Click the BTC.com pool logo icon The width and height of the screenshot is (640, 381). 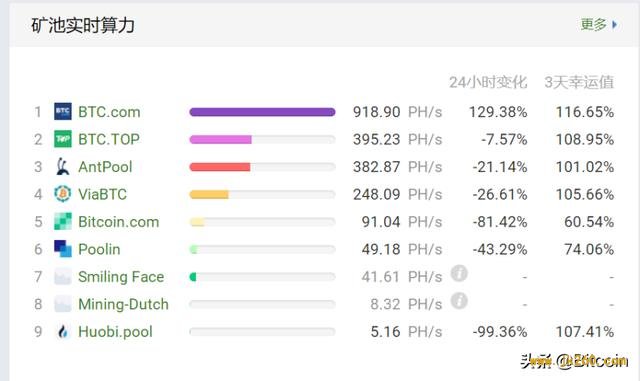pos(63,111)
